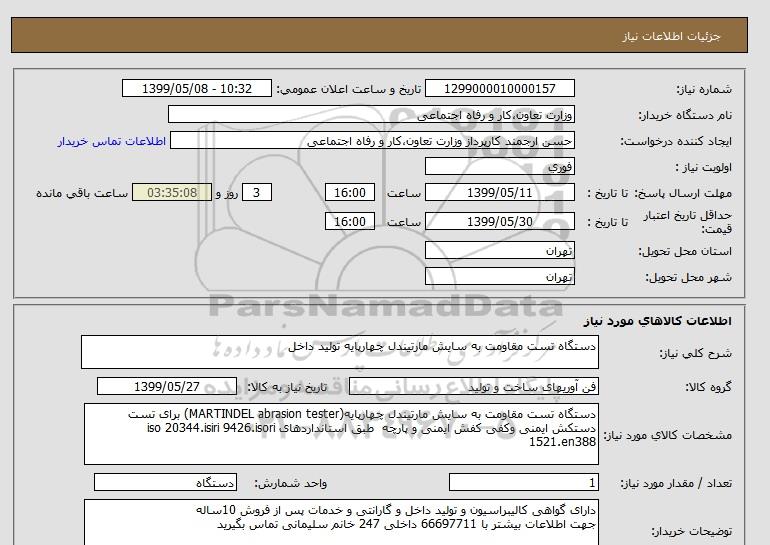Click the label ایجاد کننده درخواست
The width and height of the screenshot is (770, 545).
(676, 141)
